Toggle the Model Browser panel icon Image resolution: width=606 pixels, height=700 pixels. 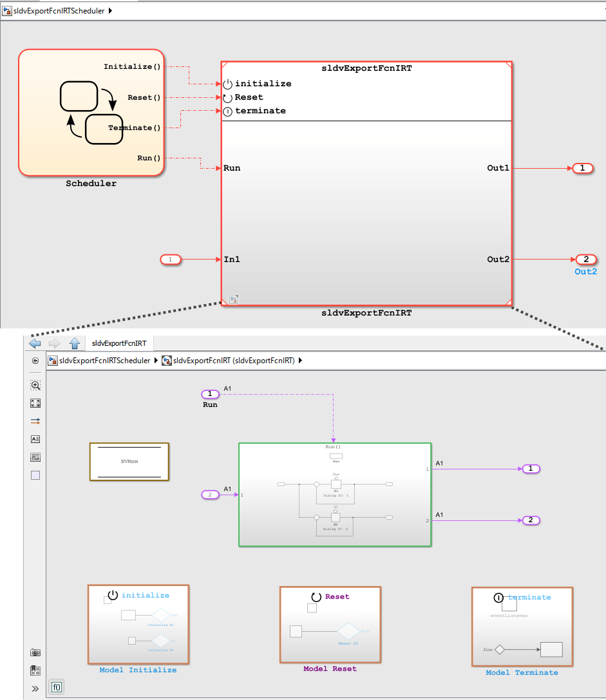[35, 670]
